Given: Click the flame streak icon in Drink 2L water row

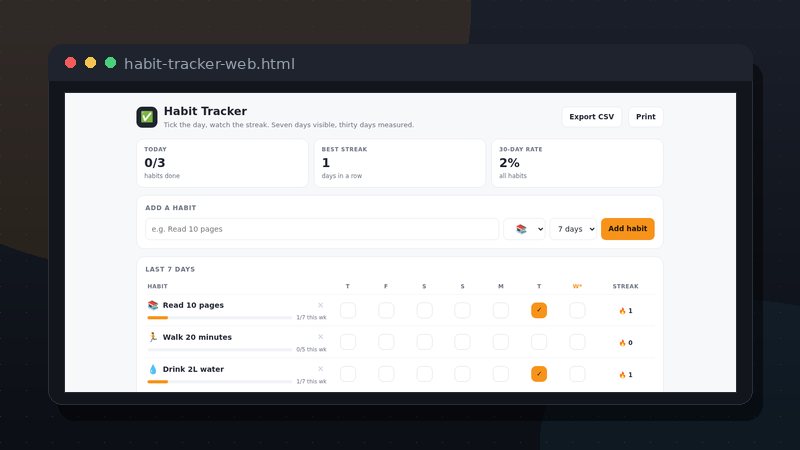Looking at the screenshot, I should [x=622, y=374].
